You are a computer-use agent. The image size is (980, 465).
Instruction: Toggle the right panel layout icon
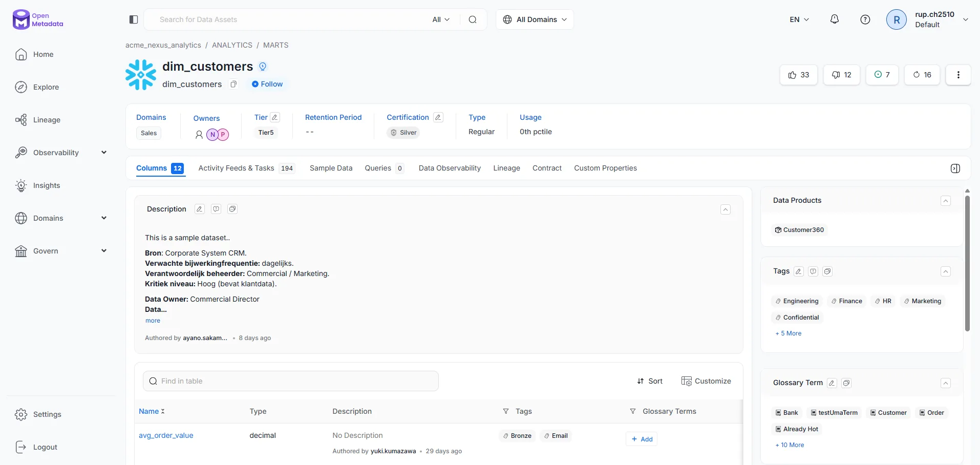(x=955, y=168)
